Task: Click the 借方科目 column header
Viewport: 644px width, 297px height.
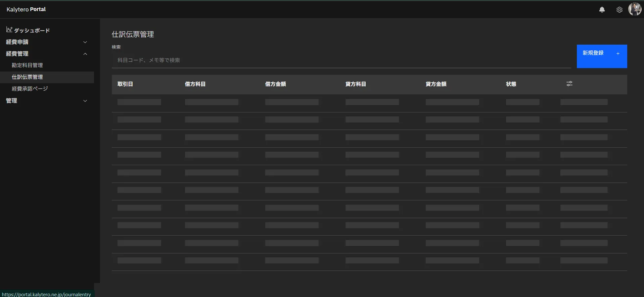Action: point(195,84)
